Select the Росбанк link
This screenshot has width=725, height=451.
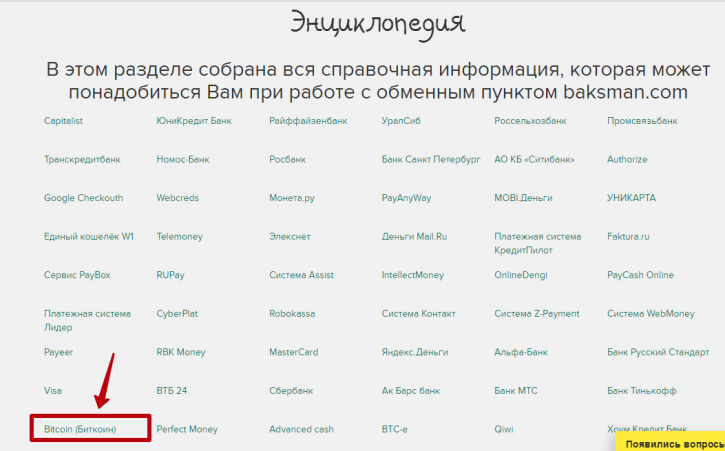pos(287,160)
